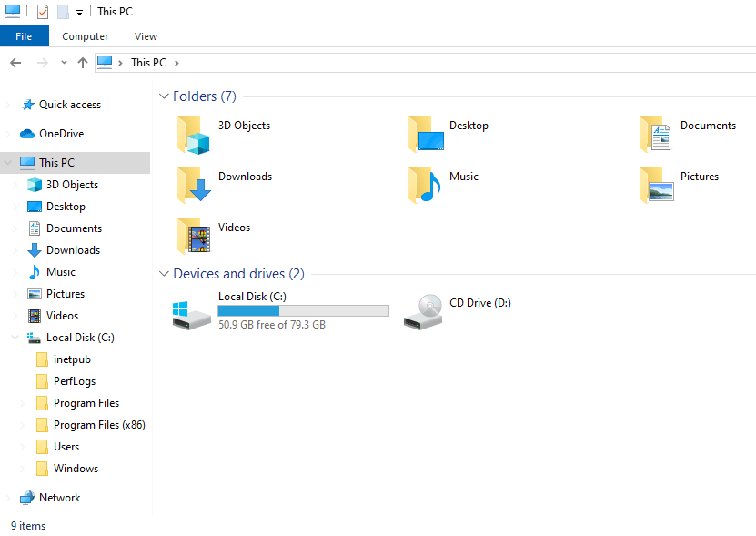The image size is (756, 536).
Task: Open the Customize Quick Access Toolbar dropdown
Action: point(80,11)
